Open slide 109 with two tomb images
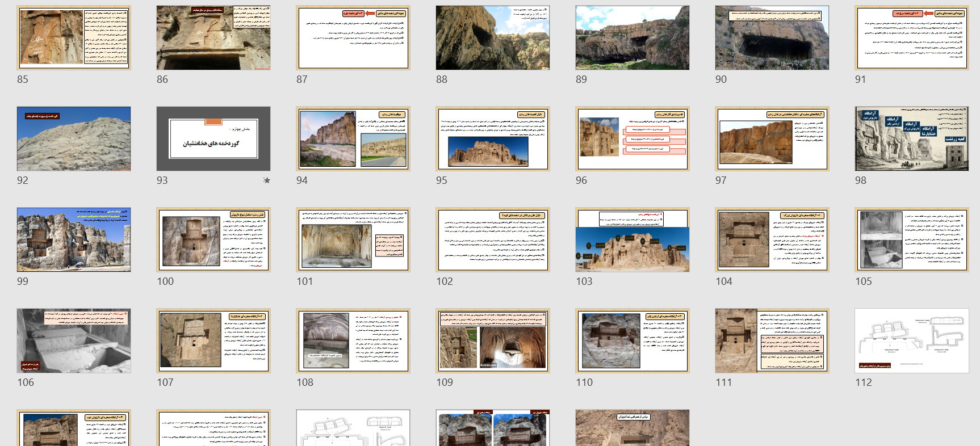Image resolution: width=980 pixels, height=446 pixels. coord(493,341)
